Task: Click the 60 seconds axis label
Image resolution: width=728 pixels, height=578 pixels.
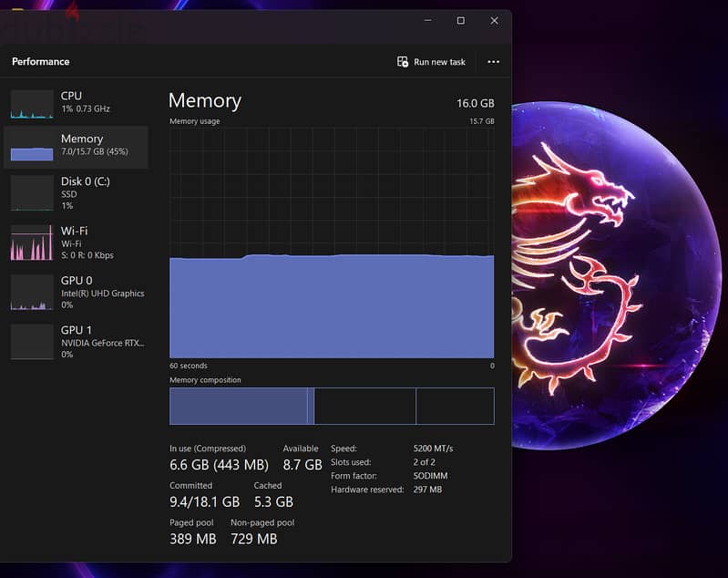Action: (x=189, y=366)
